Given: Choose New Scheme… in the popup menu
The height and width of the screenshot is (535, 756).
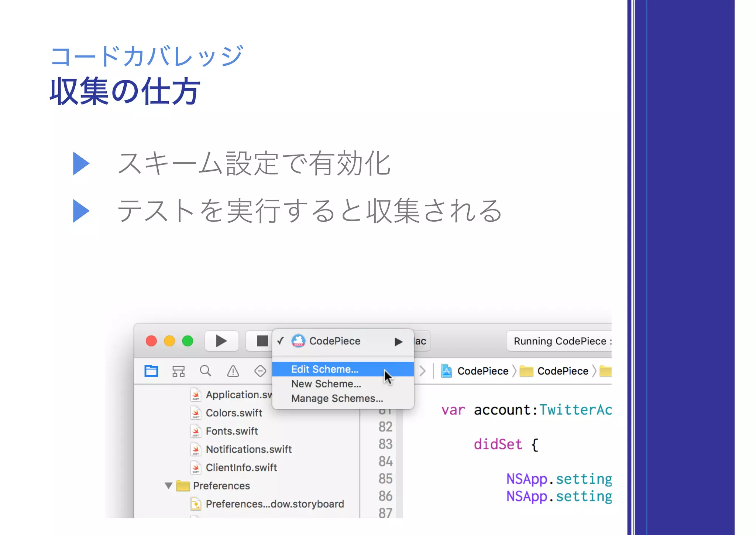Looking at the screenshot, I should coord(343,384).
